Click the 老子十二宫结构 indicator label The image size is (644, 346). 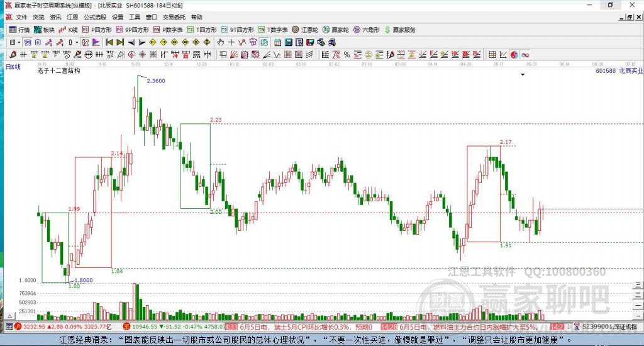point(58,70)
